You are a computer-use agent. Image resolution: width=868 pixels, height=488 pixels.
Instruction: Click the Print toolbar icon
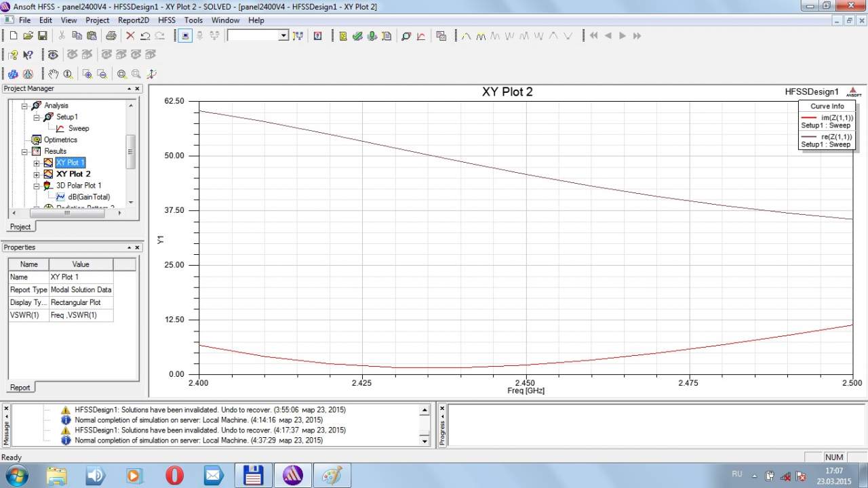pos(111,36)
